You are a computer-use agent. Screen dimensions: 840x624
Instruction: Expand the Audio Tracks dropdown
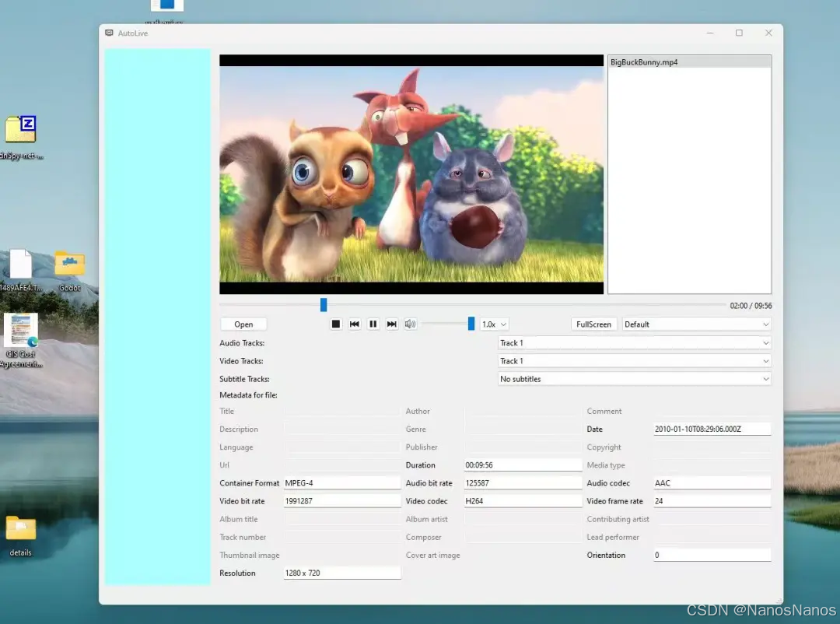click(635, 343)
